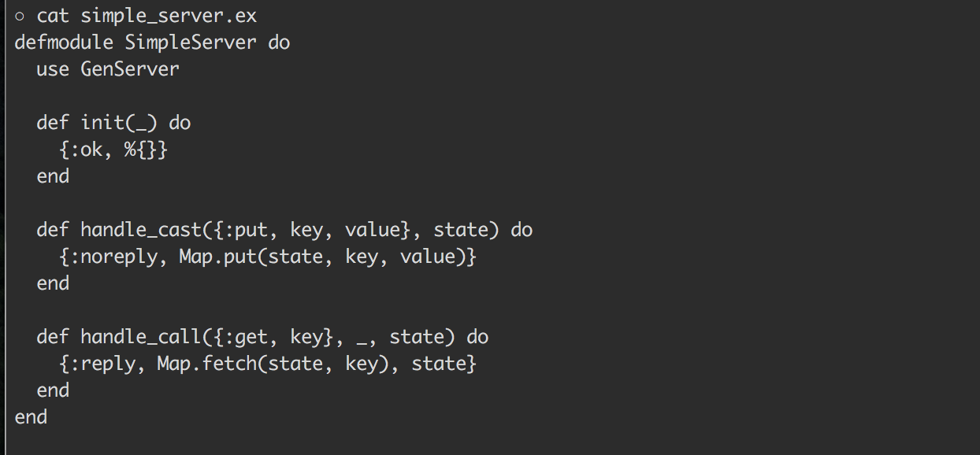This screenshot has width=980, height=455.
Task: Click the cat command word
Action: (53, 16)
